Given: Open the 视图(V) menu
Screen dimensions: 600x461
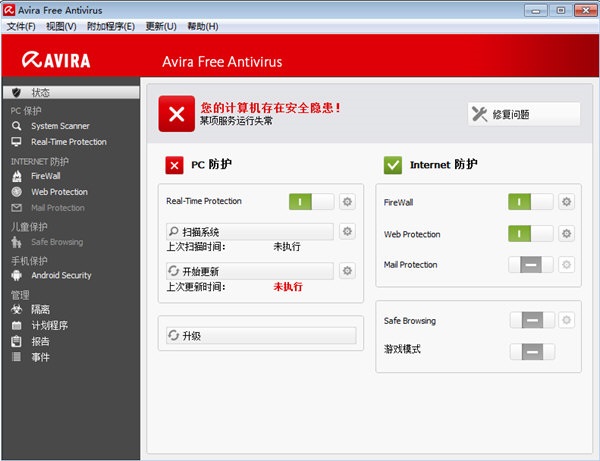Looking at the screenshot, I should click(61, 26).
